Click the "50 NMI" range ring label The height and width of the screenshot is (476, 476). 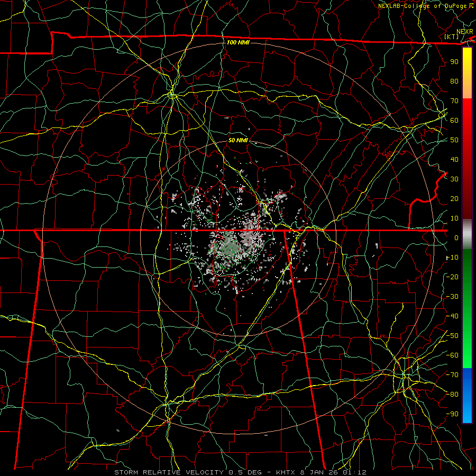(x=239, y=140)
